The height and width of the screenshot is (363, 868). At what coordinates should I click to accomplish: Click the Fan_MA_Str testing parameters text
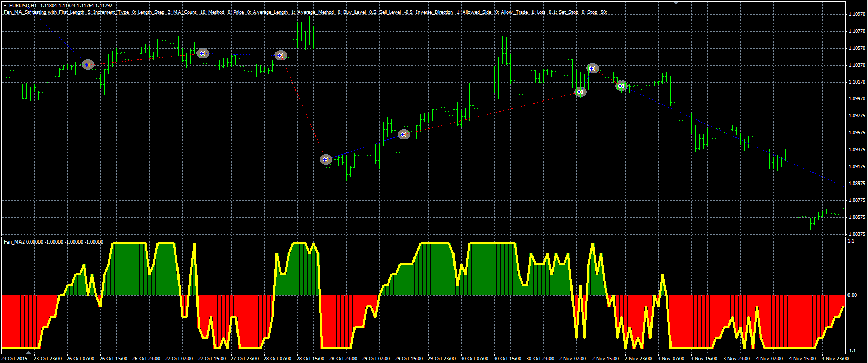click(x=305, y=12)
